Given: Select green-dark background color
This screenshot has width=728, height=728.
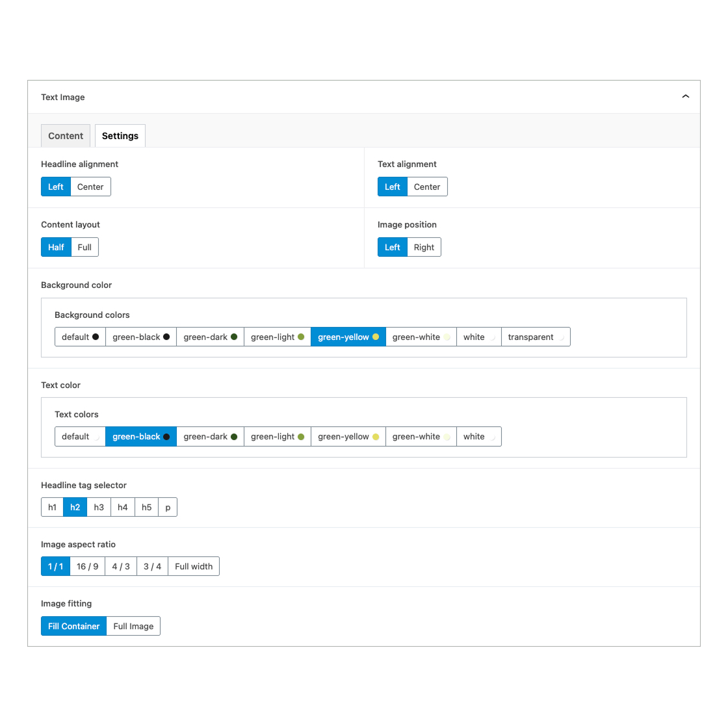Looking at the screenshot, I should pos(210,337).
